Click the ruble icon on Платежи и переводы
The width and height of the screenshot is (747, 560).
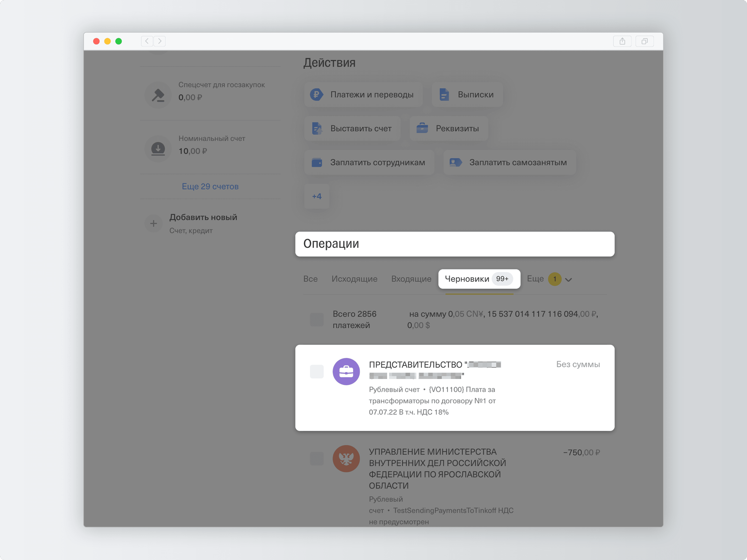point(317,94)
